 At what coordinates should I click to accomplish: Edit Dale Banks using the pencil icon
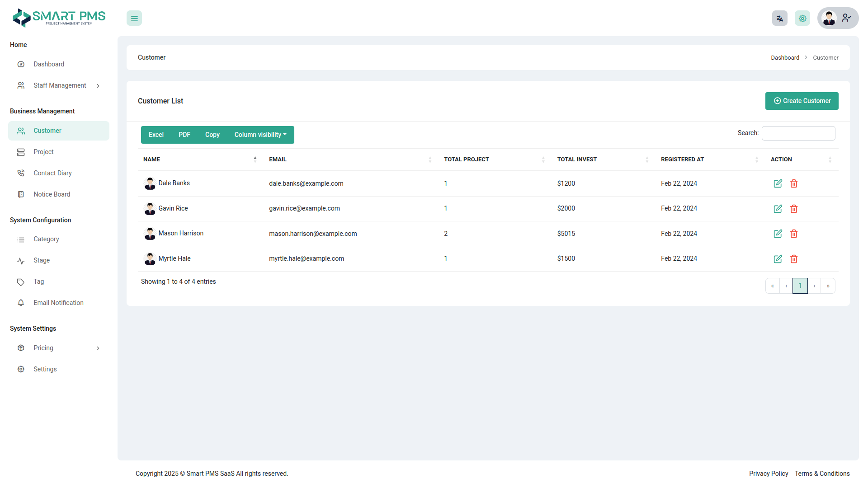pyautogui.click(x=778, y=183)
